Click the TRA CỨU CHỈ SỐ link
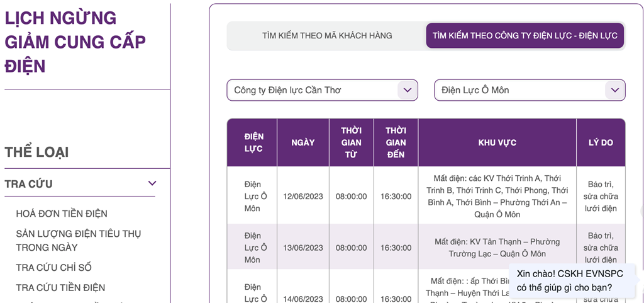The width and height of the screenshot is (644, 303). click(53, 268)
